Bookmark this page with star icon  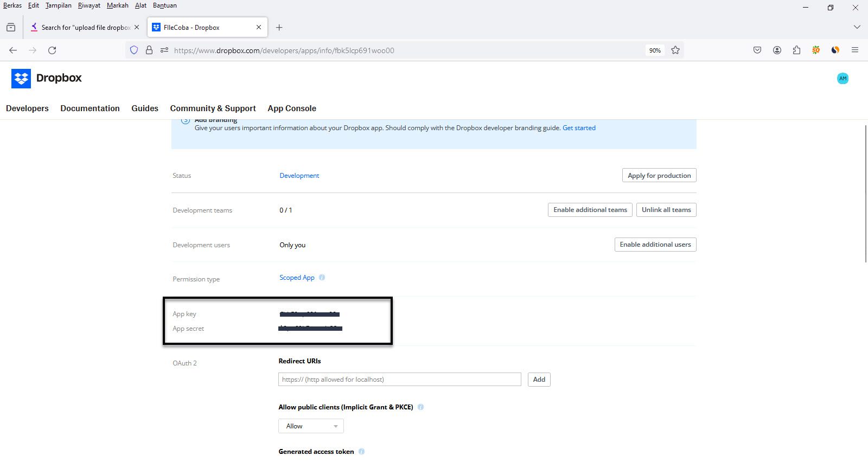(675, 50)
